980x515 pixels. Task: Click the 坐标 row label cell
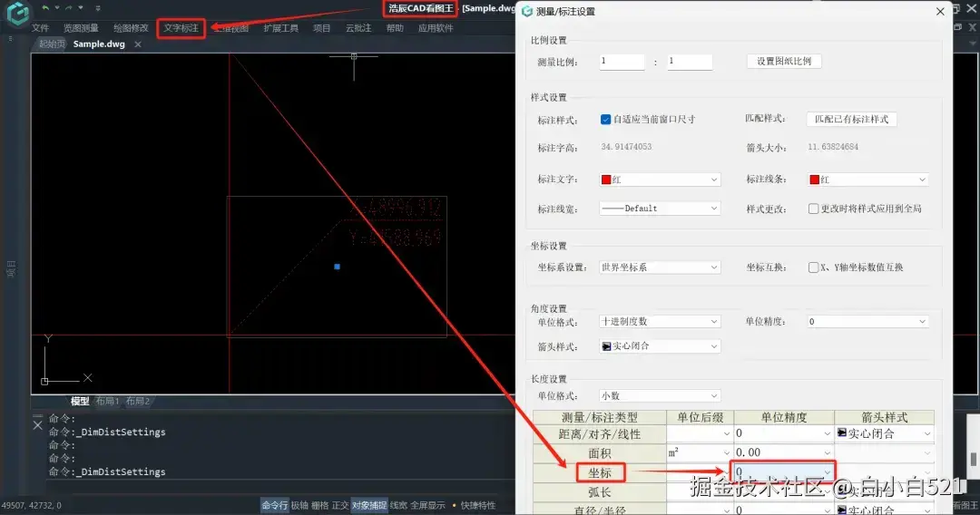pos(600,473)
